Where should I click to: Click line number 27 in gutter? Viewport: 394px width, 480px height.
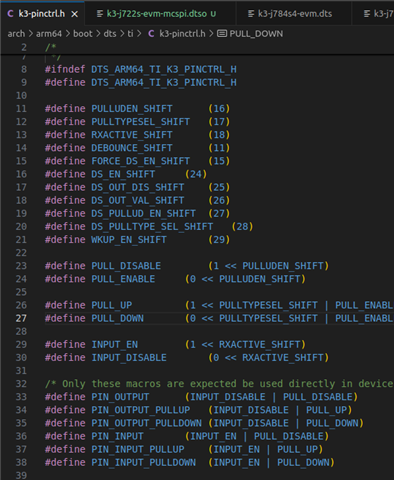pyautogui.click(x=21, y=318)
